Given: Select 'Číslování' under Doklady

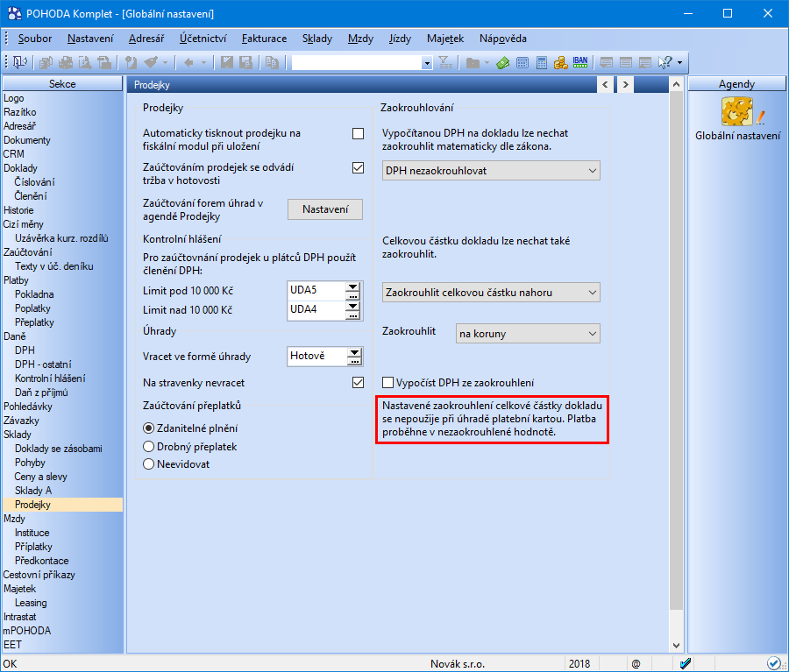Looking at the screenshot, I should click(x=34, y=182).
